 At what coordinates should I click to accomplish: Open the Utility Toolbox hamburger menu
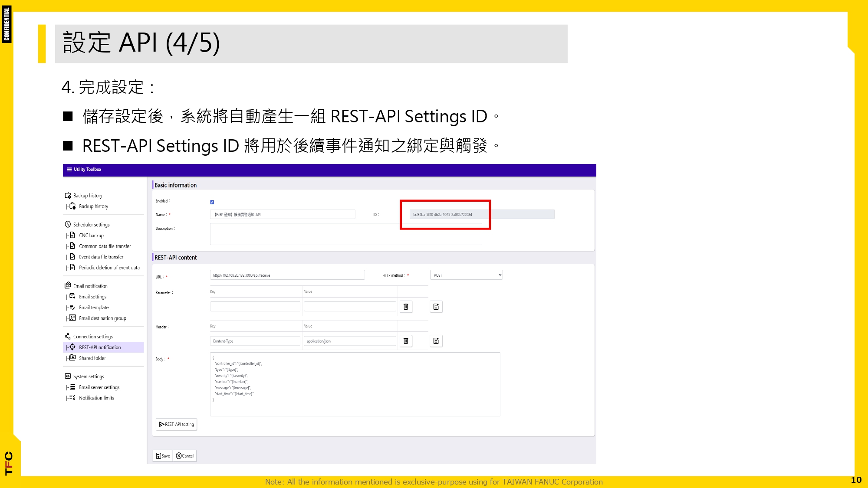click(69, 169)
